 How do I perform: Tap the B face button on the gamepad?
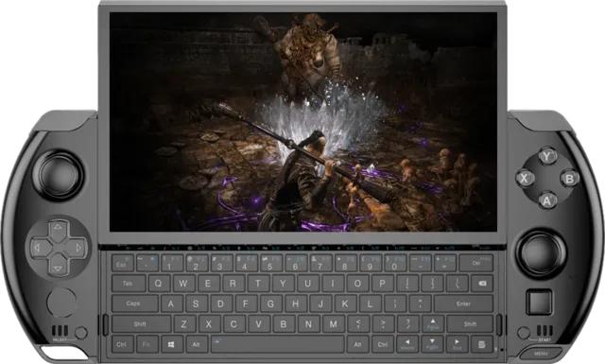coord(569,178)
